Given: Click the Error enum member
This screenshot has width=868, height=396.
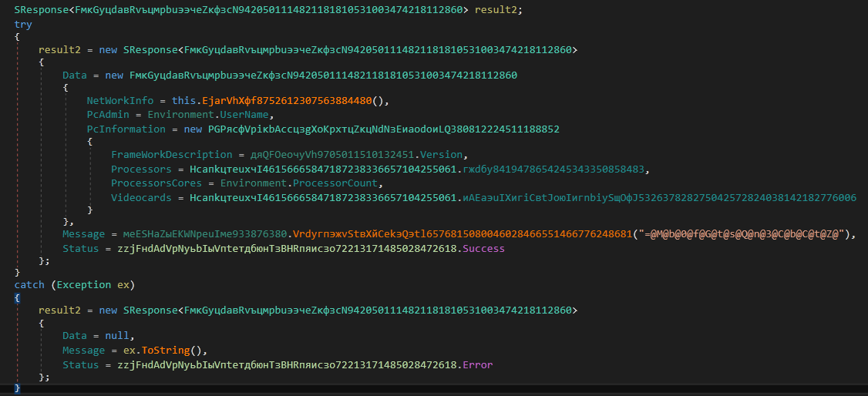Looking at the screenshot, I should click(x=476, y=364).
